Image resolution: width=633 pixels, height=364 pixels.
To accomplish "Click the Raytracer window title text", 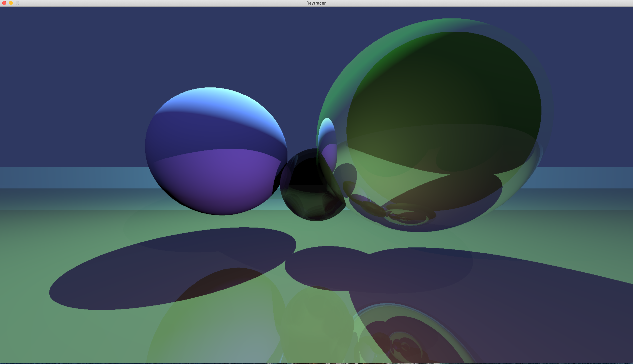I will (x=316, y=3).
